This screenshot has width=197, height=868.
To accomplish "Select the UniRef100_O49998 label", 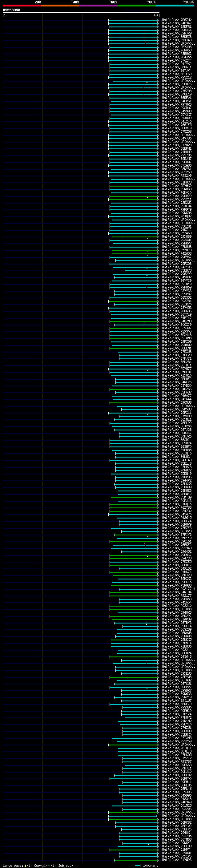I will click(x=177, y=111).
